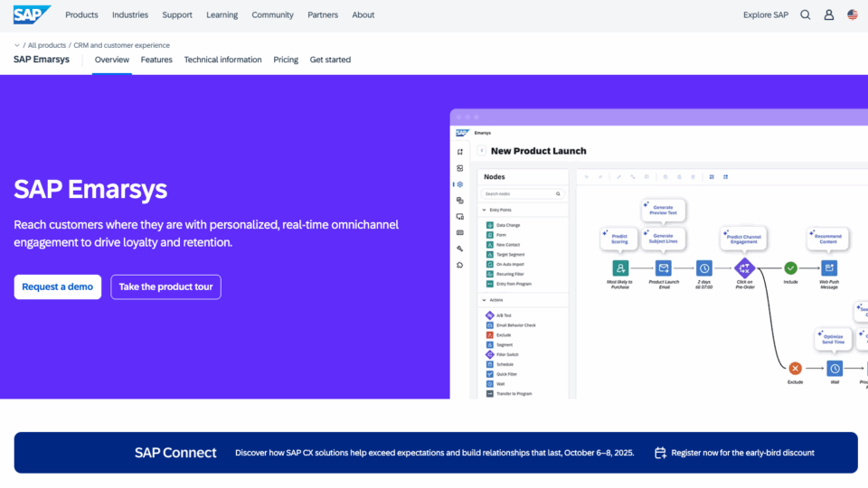Screen dimensions: 868x488
Task: Open the Learning menu
Action: (x=222, y=15)
